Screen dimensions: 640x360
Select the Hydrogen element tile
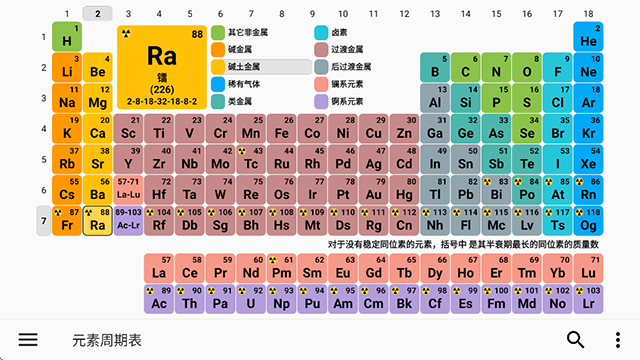pyautogui.click(x=67, y=37)
